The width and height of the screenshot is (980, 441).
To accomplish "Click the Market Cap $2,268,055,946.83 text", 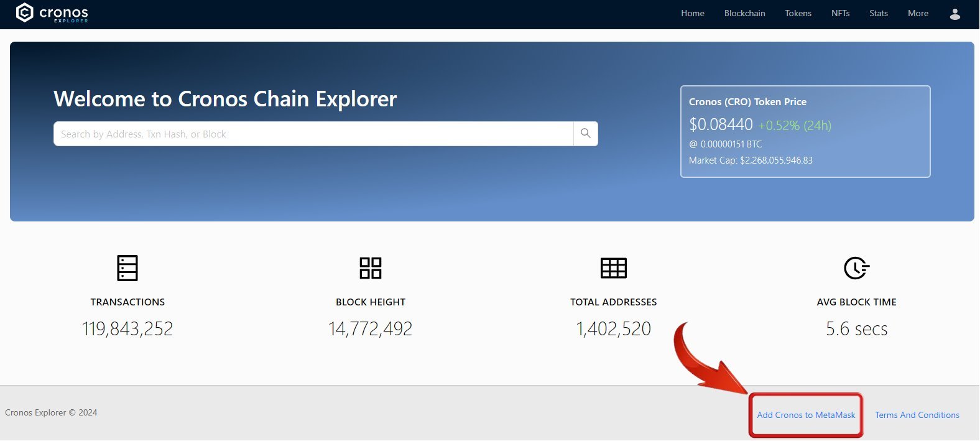I will (x=751, y=160).
